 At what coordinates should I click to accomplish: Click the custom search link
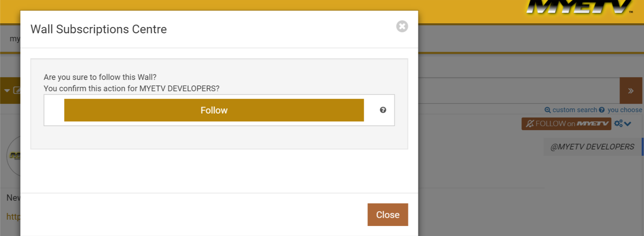tap(574, 110)
